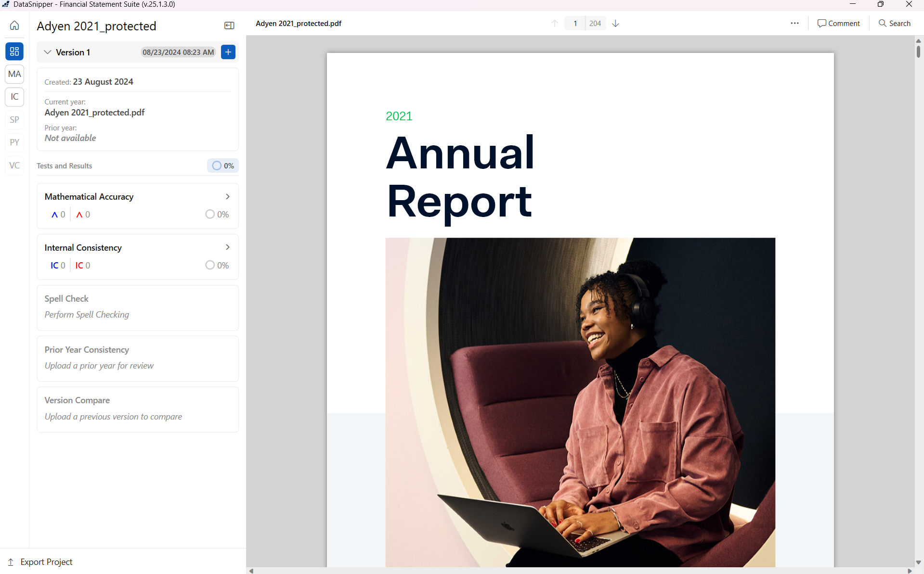Open the PY prior year sidebar icon
Screen dimensions: 924x574
14,142
